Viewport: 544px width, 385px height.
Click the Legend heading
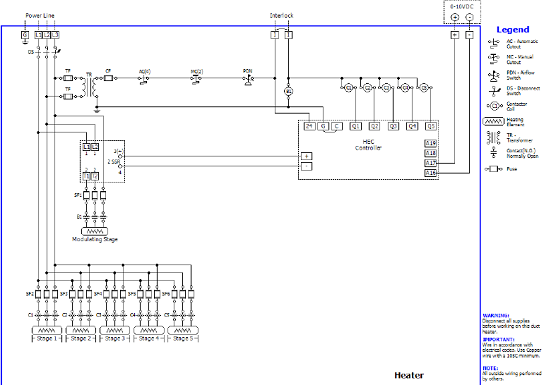click(513, 30)
